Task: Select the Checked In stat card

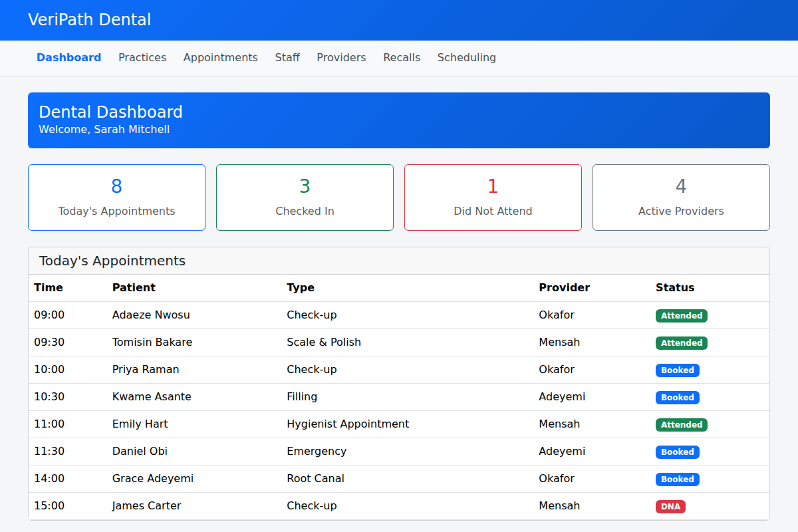Action: 305,198
